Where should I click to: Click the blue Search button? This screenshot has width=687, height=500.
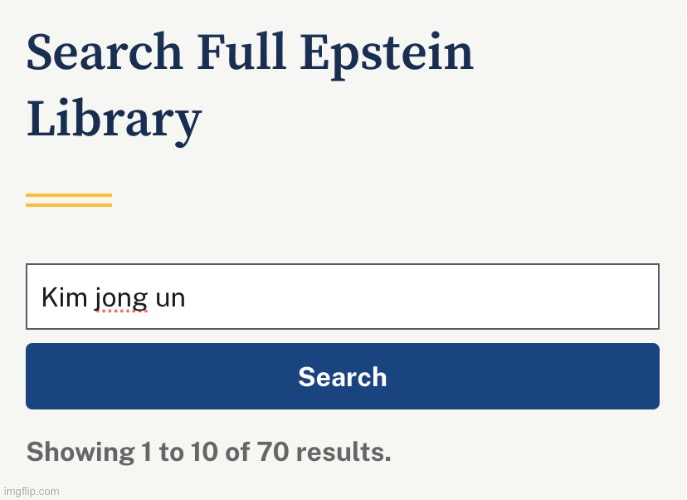[342, 376]
